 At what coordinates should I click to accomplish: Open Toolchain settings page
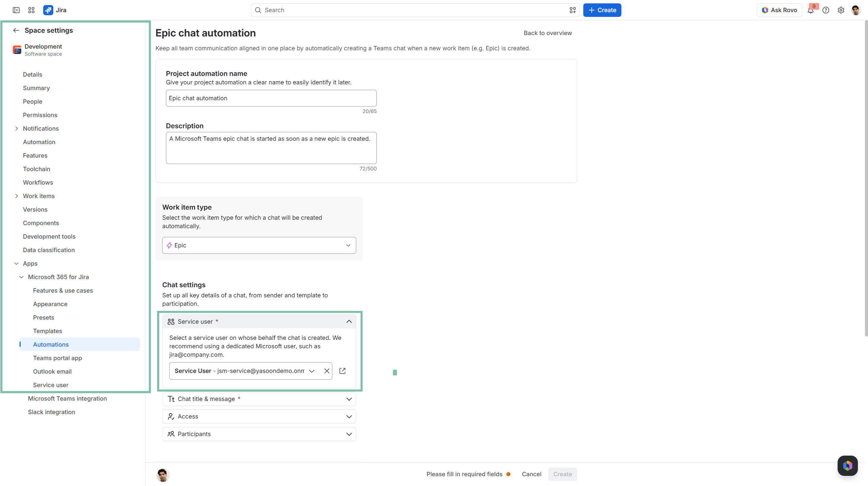36,169
